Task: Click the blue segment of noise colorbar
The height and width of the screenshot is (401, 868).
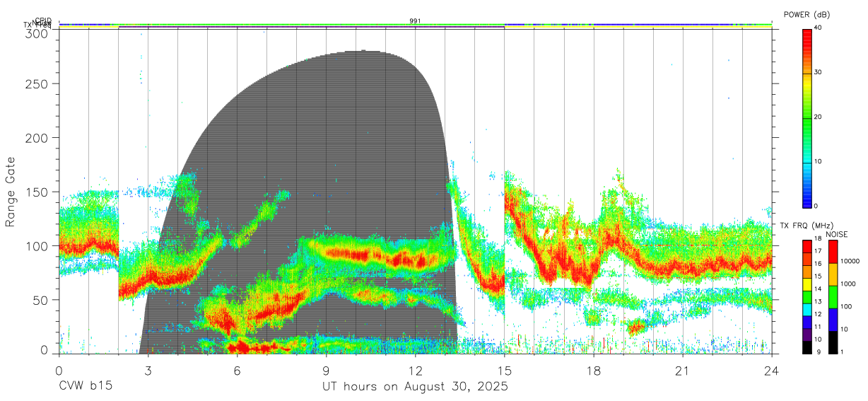Action: 832,320
